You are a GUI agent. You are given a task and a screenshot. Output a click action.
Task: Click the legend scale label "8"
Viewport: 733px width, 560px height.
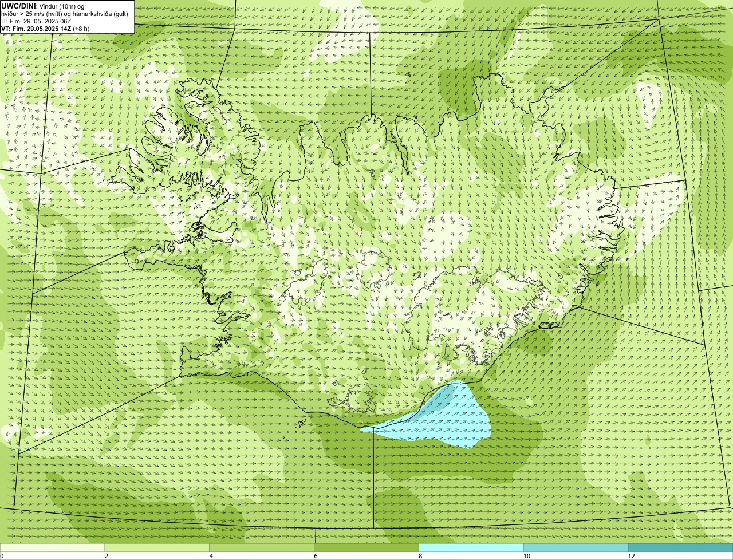point(420,556)
